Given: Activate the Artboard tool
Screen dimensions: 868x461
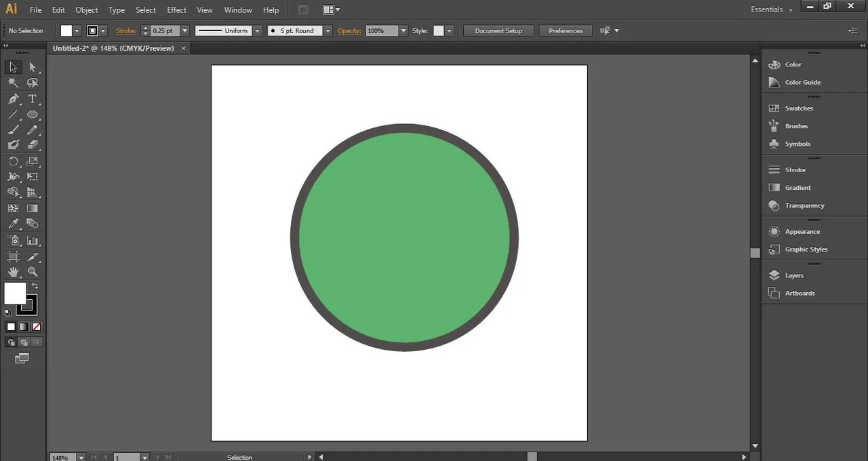Looking at the screenshot, I should [13, 257].
